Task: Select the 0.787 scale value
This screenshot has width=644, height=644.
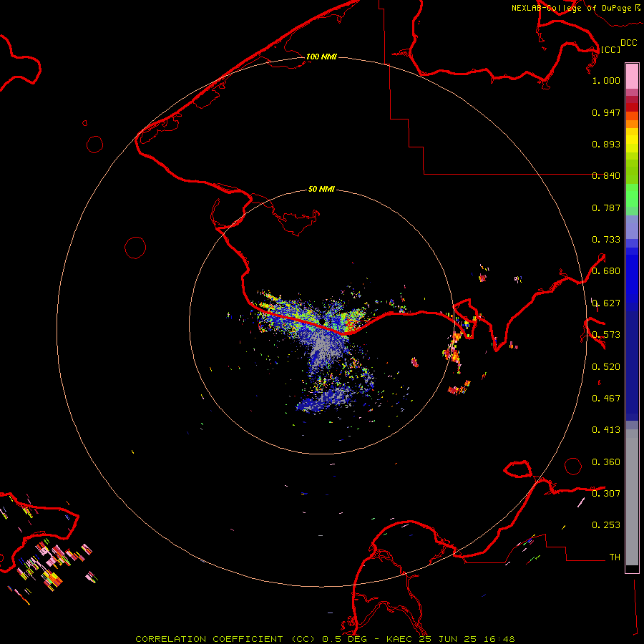Action: (606, 208)
